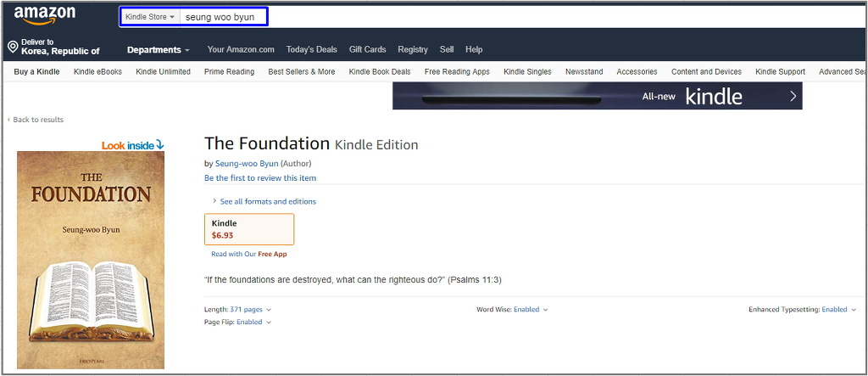
Task: Select the delivery location pin icon
Action: click(x=13, y=48)
